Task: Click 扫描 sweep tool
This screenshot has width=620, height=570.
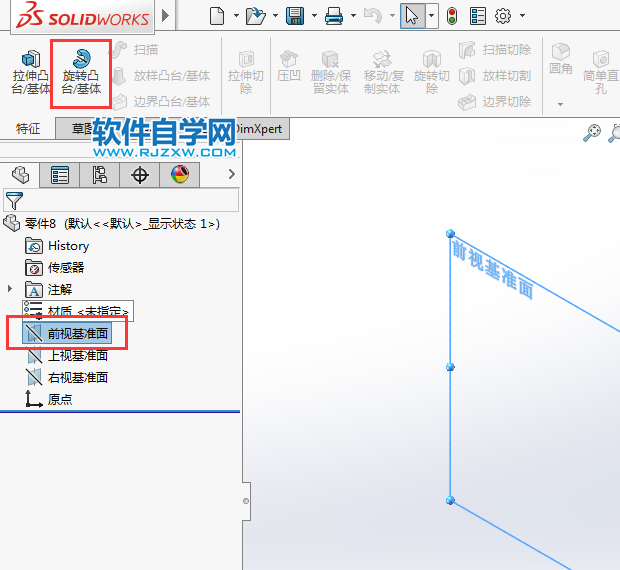Action: (x=135, y=50)
